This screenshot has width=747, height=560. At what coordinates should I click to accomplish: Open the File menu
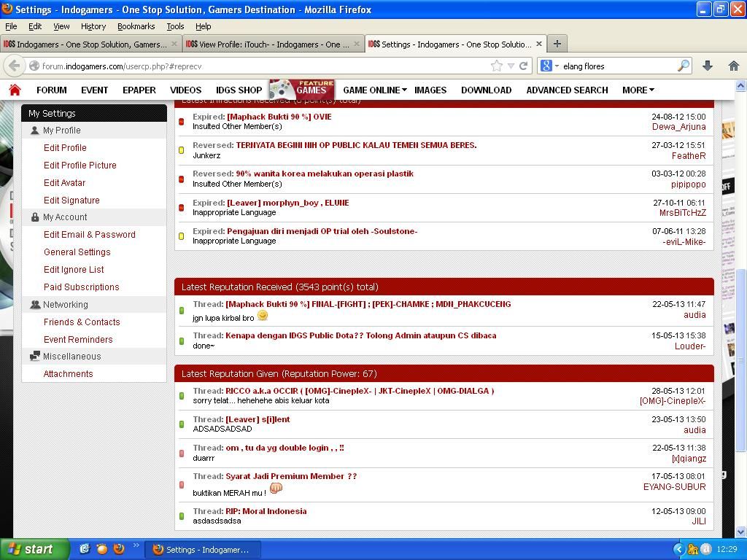click(11, 26)
